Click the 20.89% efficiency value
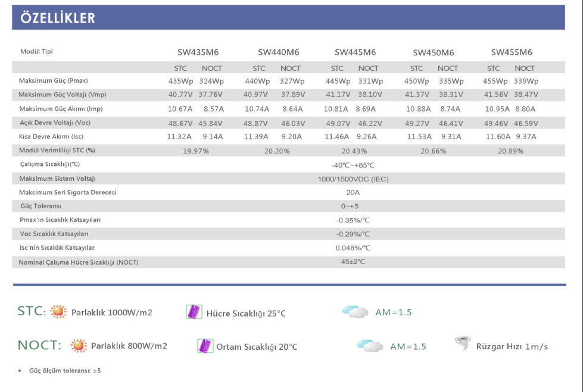The image size is (583, 392). 510,151
